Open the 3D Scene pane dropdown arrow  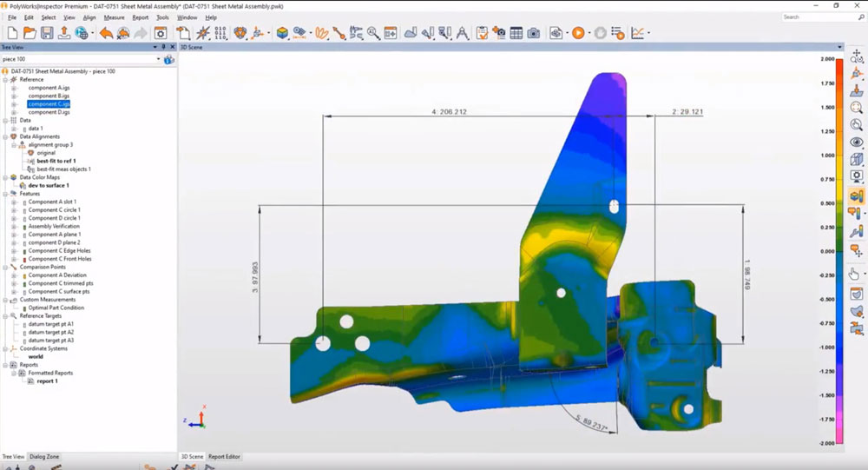tap(839, 47)
